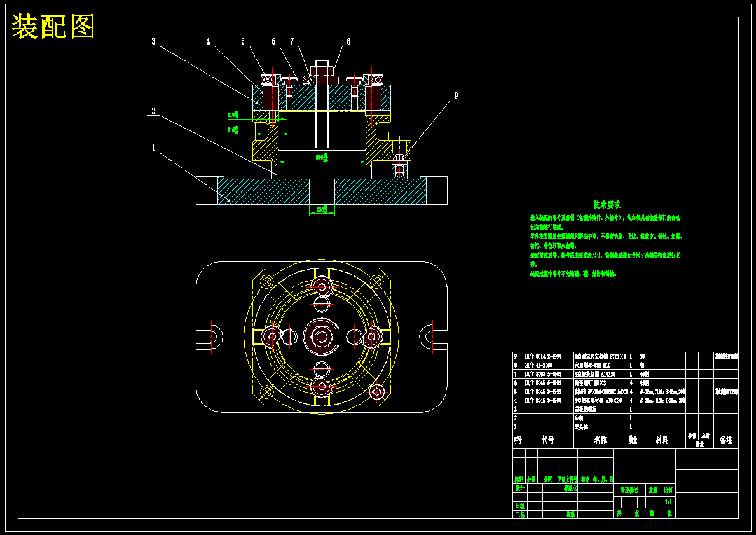Click the bore diameter dimension under the base
This screenshot has width=756, height=535.
[x=322, y=209]
